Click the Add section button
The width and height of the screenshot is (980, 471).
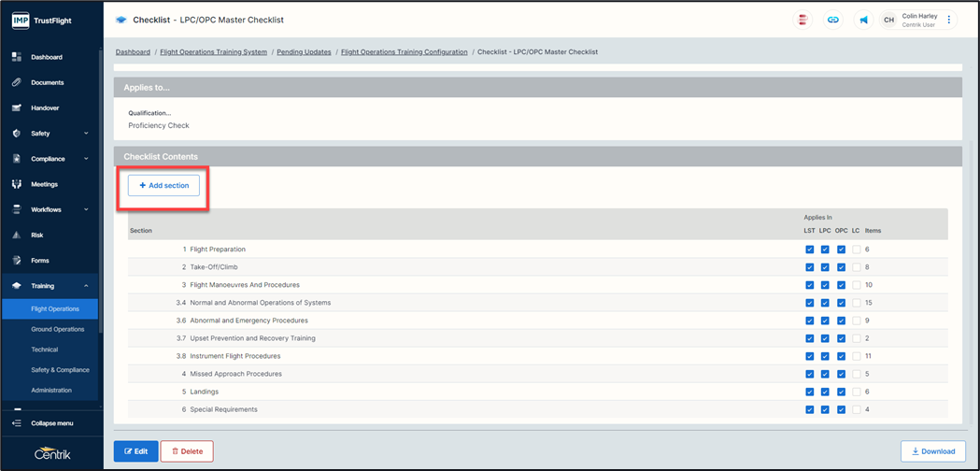point(163,186)
